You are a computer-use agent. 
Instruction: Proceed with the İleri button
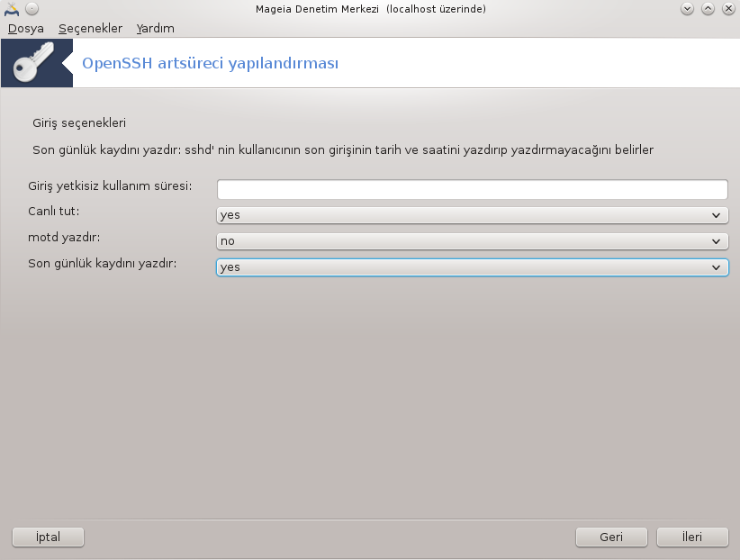point(692,537)
